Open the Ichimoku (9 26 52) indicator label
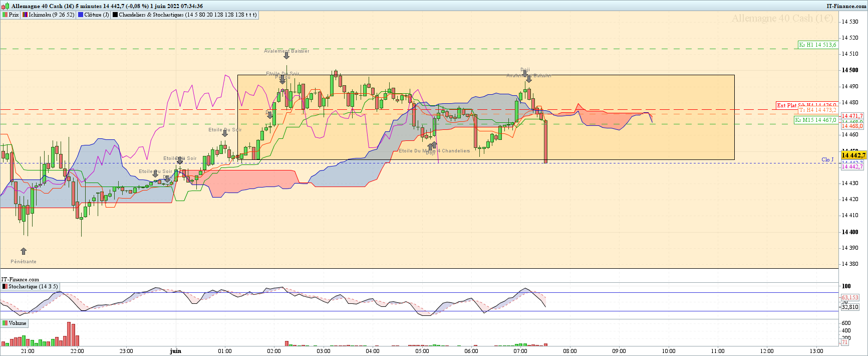The width and height of the screenshot is (868, 356). (x=52, y=15)
